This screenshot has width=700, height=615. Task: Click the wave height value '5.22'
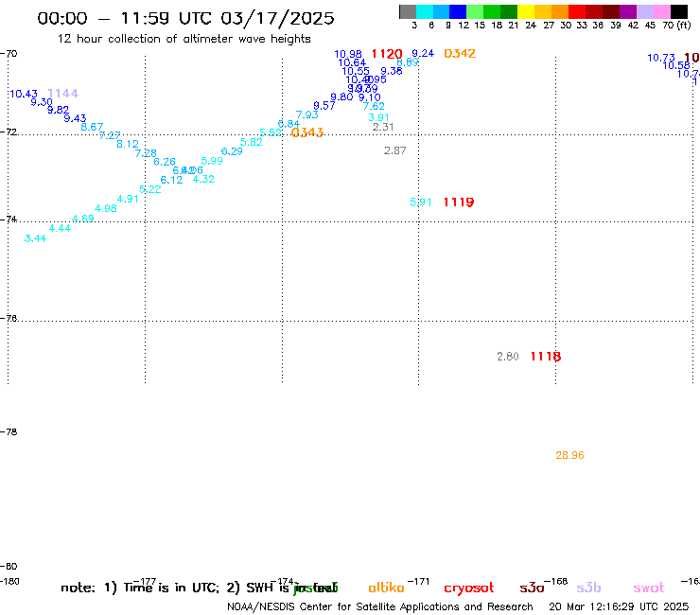pos(150,189)
